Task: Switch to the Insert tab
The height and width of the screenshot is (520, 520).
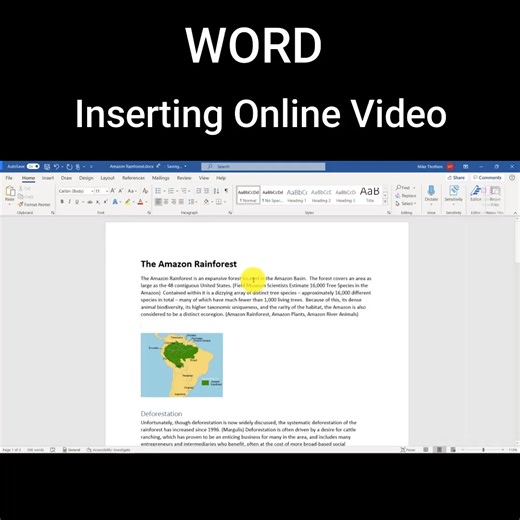Action: point(48,178)
